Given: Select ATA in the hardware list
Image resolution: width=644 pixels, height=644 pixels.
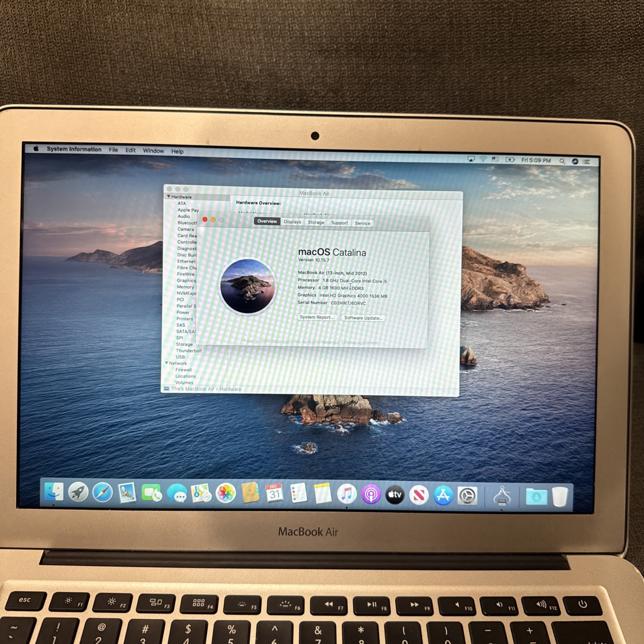Looking at the screenshot, I should tap(182, 203).
